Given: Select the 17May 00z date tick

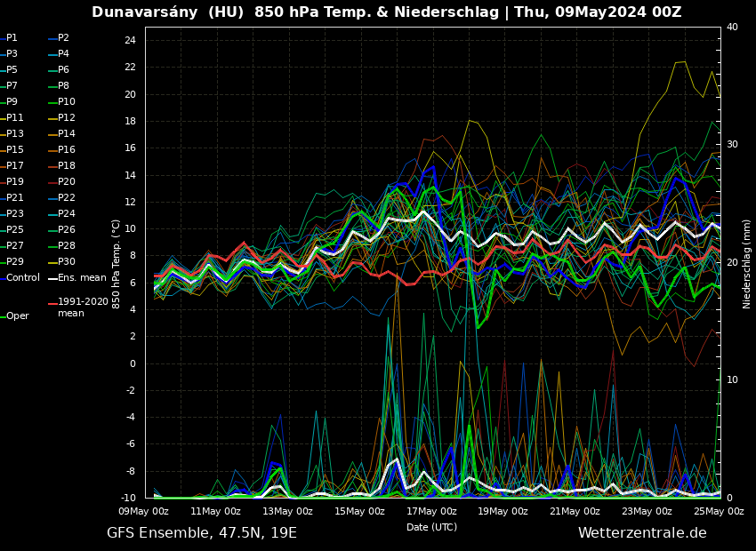Looking at the screenshot, I should (x=431, y=511).
